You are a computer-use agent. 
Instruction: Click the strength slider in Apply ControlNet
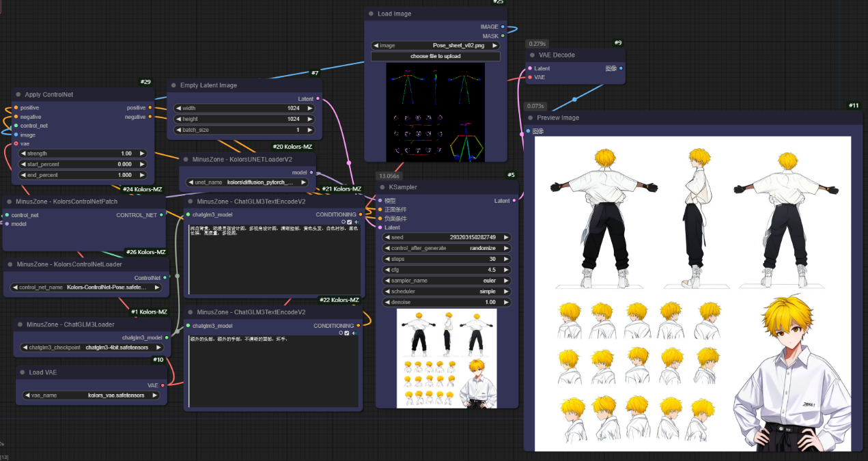tap(82, 154)
